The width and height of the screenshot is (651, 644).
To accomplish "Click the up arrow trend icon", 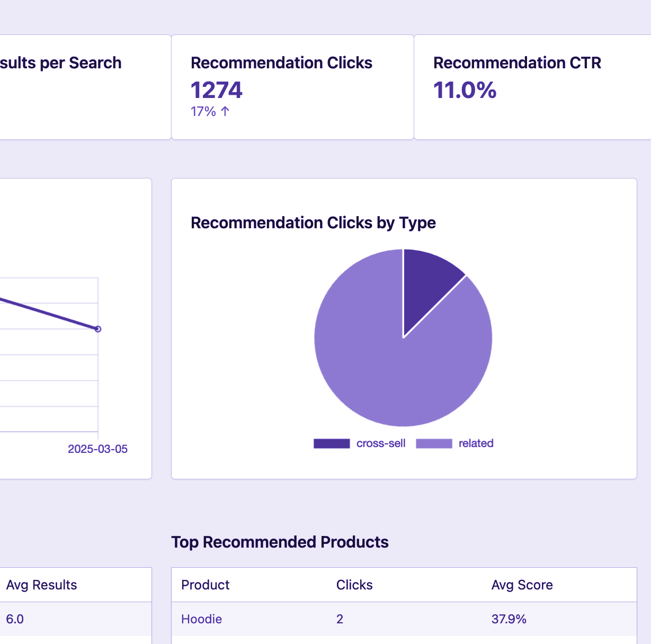I will [x=225, y=111].
